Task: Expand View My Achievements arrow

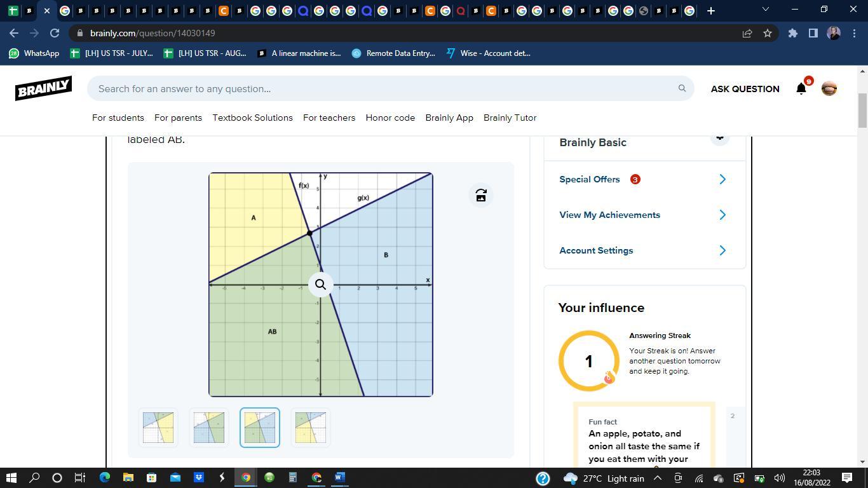Action: coord(722,215)
